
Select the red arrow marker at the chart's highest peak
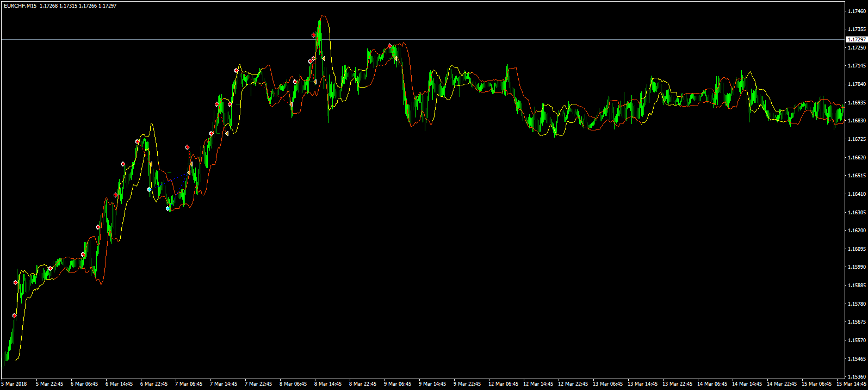pos(314,35)
